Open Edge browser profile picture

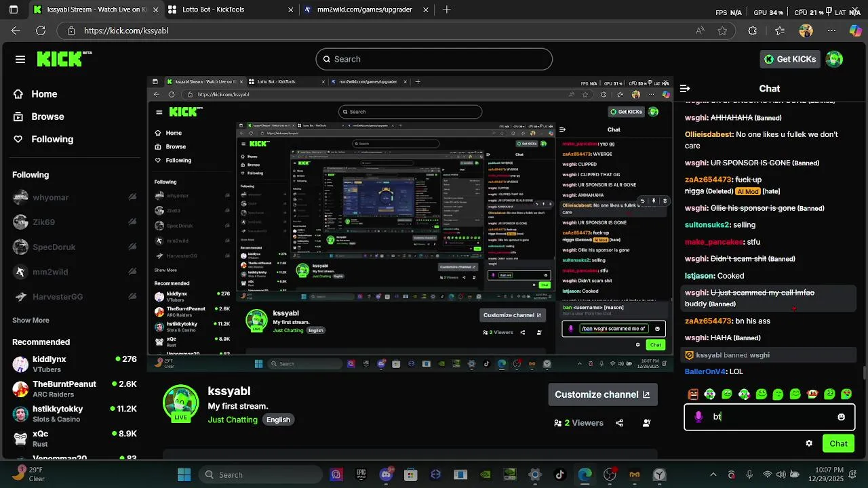(x=806, y=30)
